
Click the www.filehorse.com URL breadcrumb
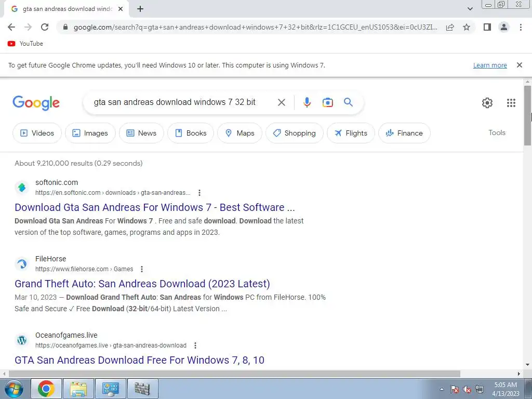click(84, 269)
